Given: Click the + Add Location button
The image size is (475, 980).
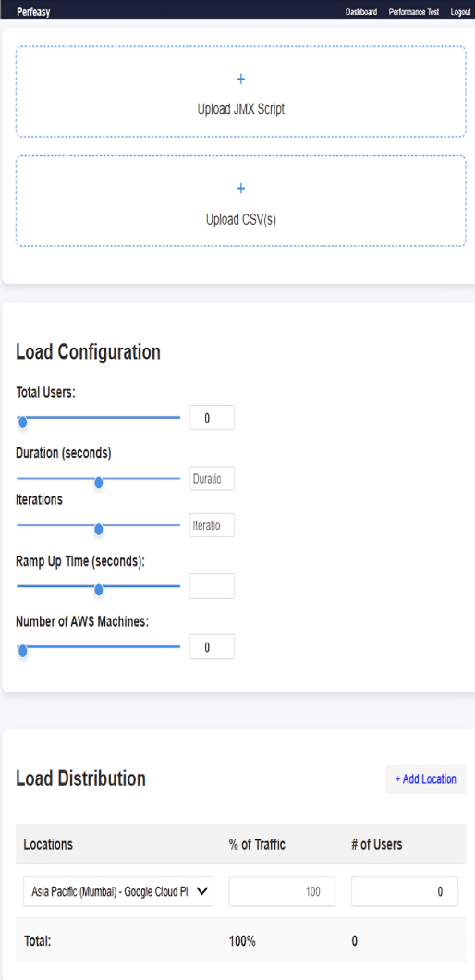Looking at the screenshot, I should (426, 779).
